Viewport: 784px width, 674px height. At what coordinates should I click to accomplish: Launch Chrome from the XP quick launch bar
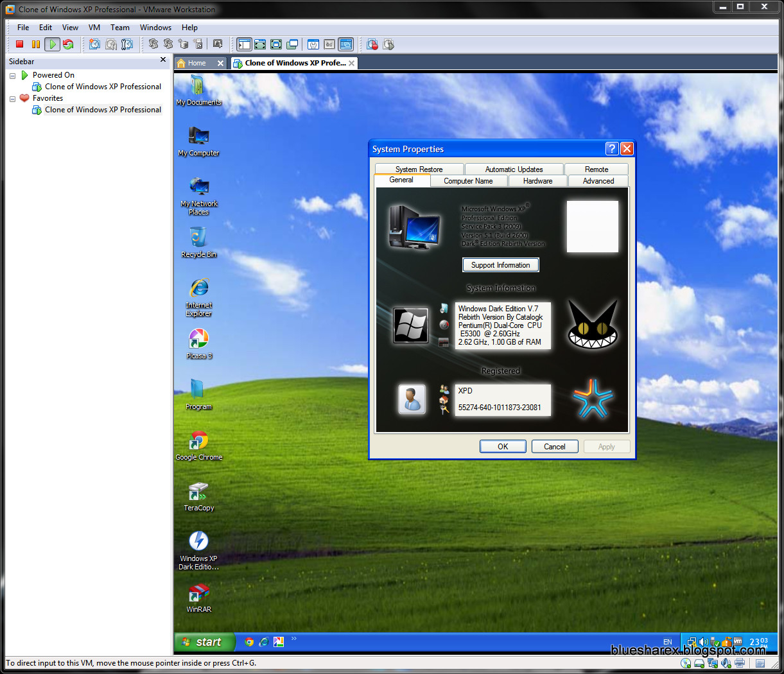click(249, 641)
